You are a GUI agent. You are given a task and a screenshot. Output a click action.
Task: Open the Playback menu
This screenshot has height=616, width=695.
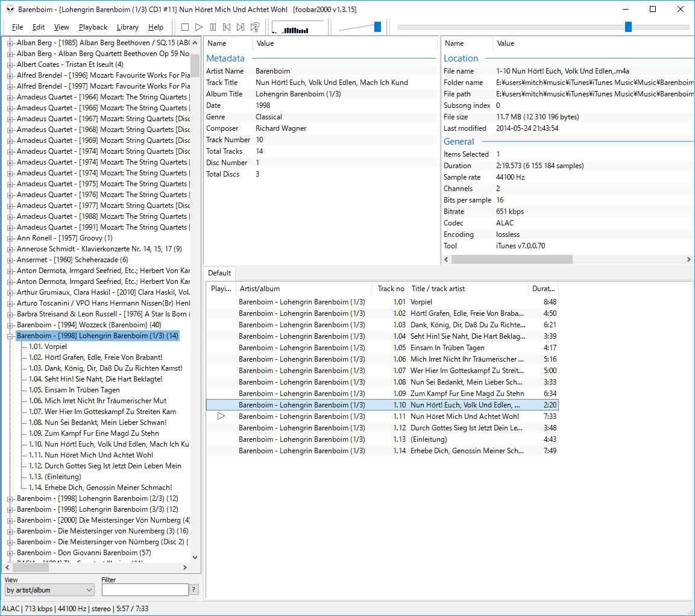tap(93, 27)
